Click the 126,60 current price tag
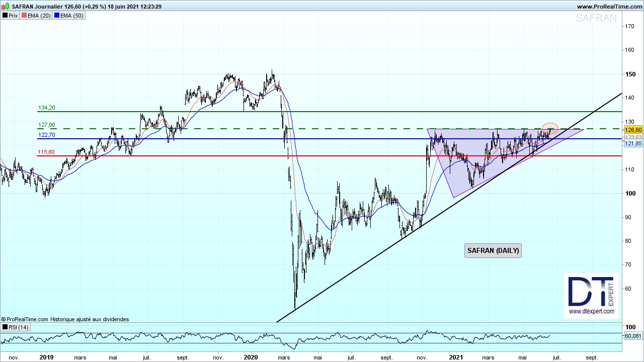Viewport: 644px width, 362px height. (633, 130)
